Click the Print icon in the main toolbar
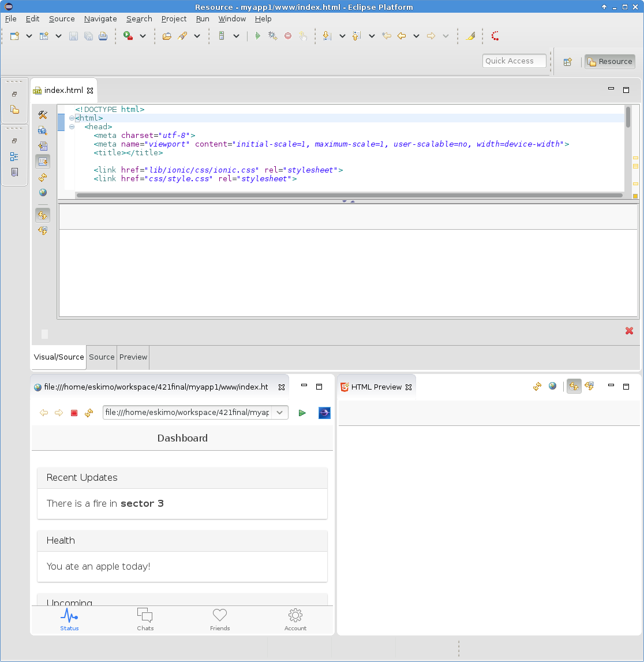Screen dimensions: 644x662 click(103, 36)
